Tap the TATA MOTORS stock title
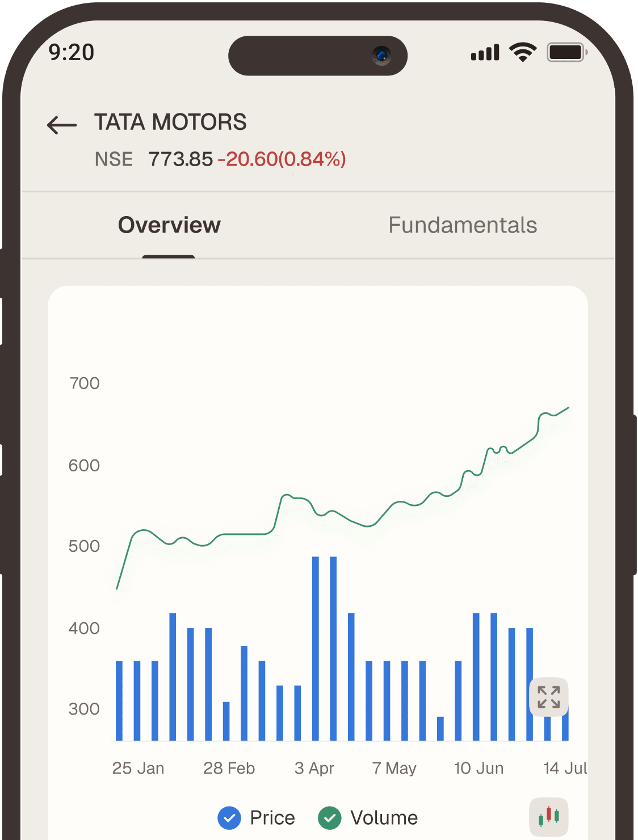Screen dimensions: 638x840 (170, 123)
